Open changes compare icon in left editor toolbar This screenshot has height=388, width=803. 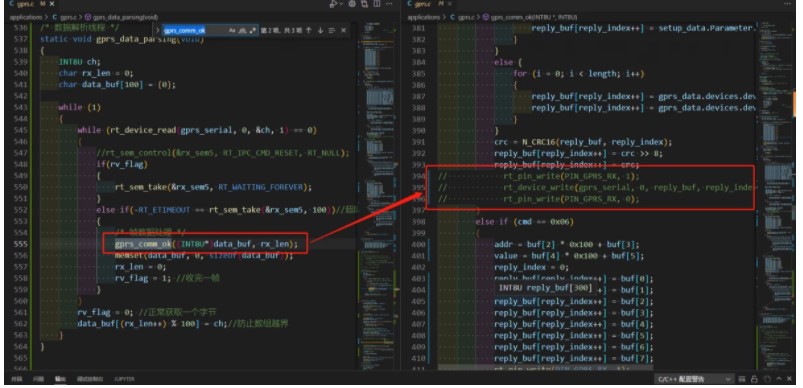tap(364, 4)
